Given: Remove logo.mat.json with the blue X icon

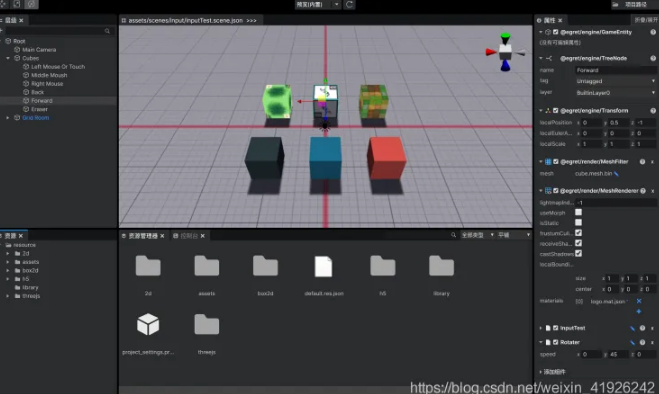Looking at the screenshot, I should tap(639, 301).
